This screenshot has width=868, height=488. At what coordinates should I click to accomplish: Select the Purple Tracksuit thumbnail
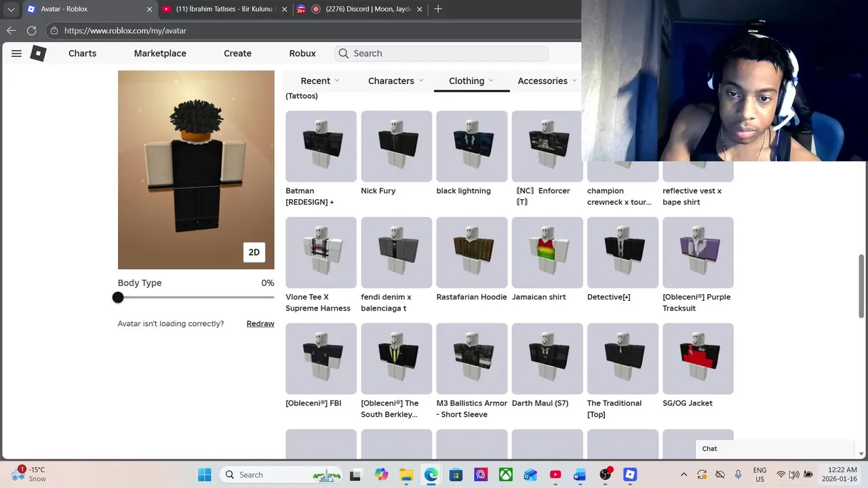[698, 252]
